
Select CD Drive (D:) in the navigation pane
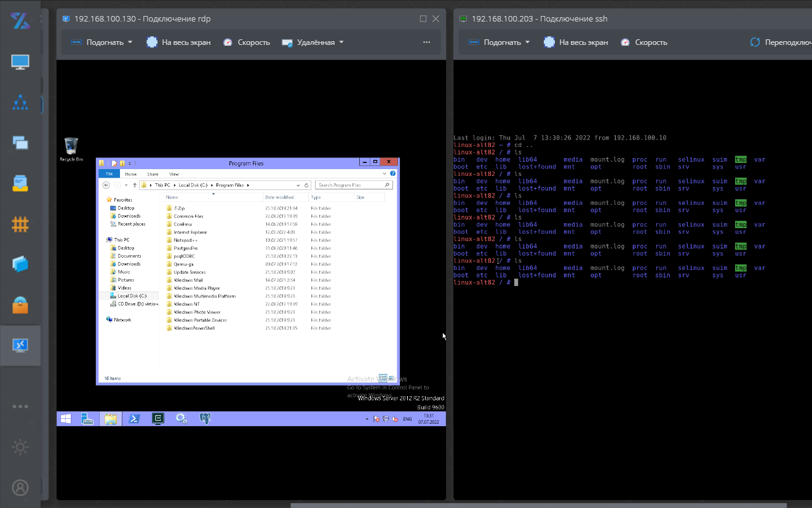[134, 304]
